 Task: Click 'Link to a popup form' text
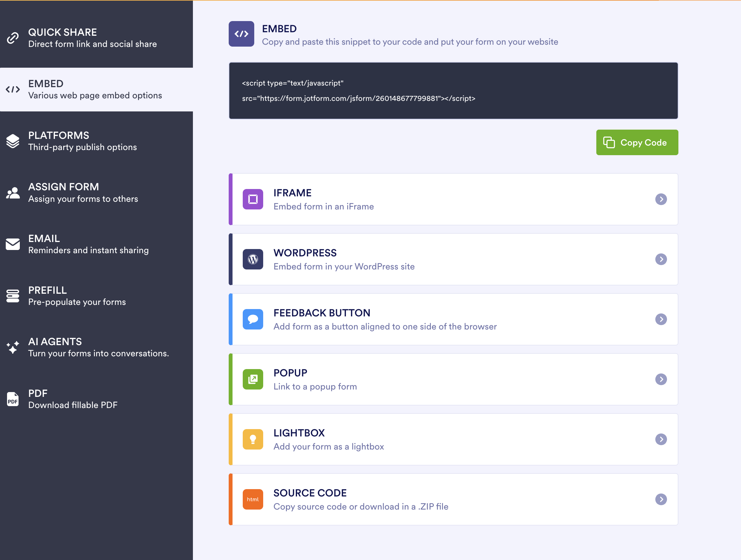point(315,387)
